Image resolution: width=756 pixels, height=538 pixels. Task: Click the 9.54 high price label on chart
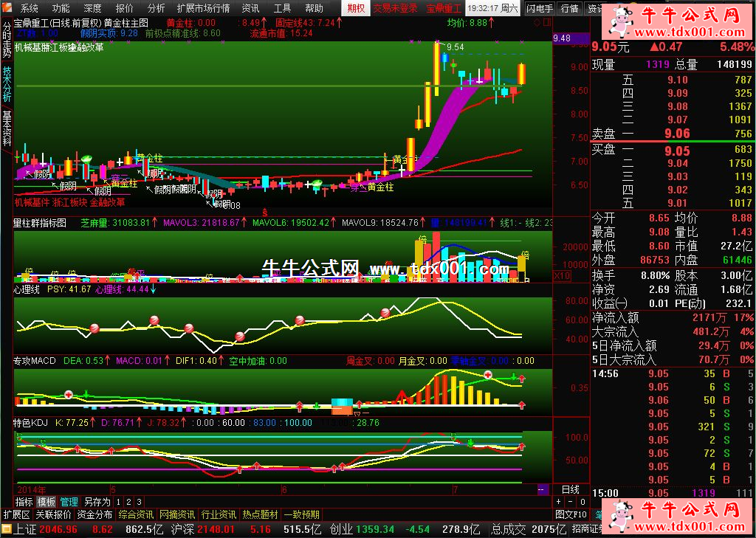coord(455,47)
